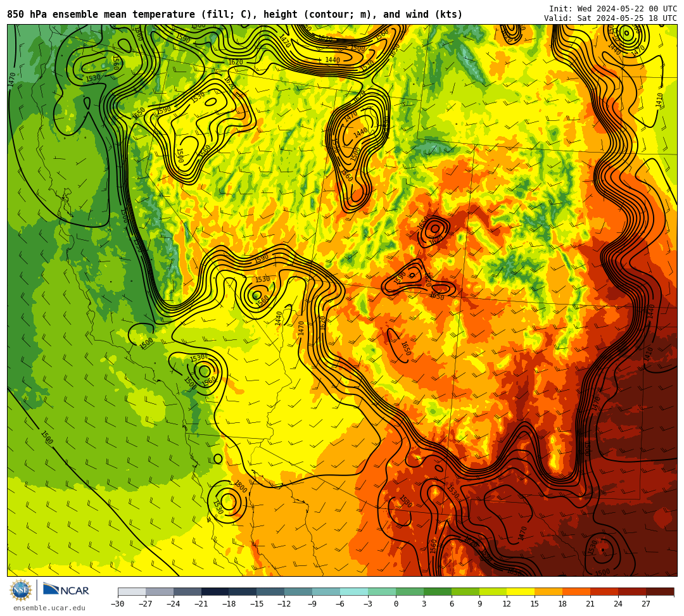Click the legend label 15

point(535,604)
